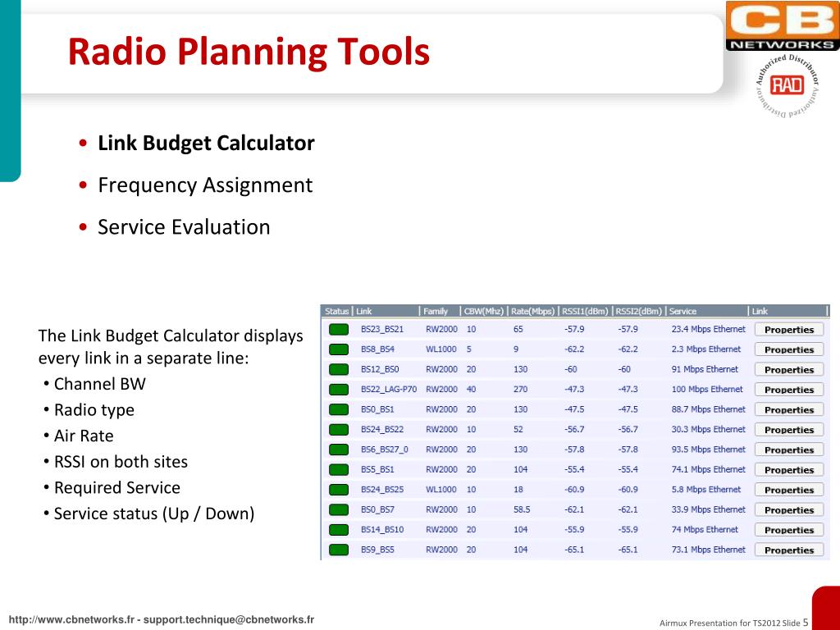
Task: Click the green status indicator for BS6_BS27_0
Action: [339, 450]
